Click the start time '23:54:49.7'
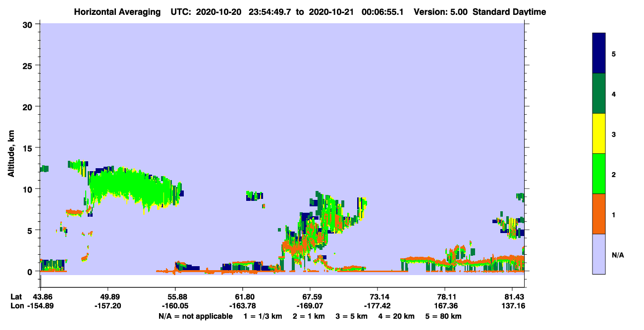This screenshot has width=644, height=330. [270, 12]
